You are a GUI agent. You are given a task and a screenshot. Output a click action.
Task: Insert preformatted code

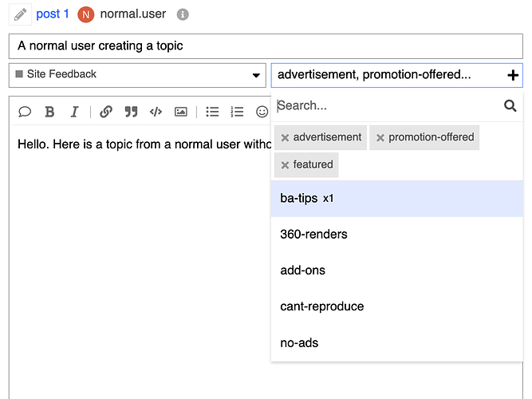156,112
